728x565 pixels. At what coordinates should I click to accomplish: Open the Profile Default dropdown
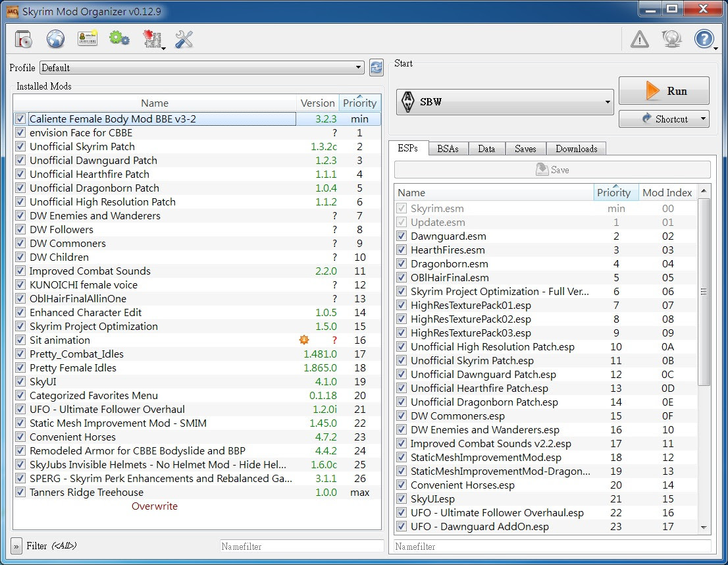(201, 68)
